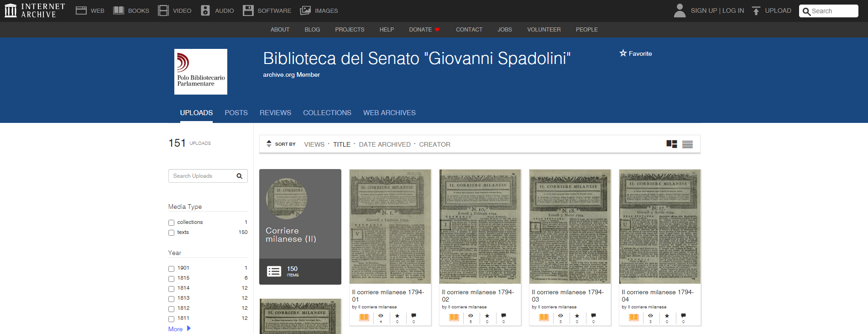Open the Video media section icon
This screenshot has height=334, width=868.
tap(163, 11)
